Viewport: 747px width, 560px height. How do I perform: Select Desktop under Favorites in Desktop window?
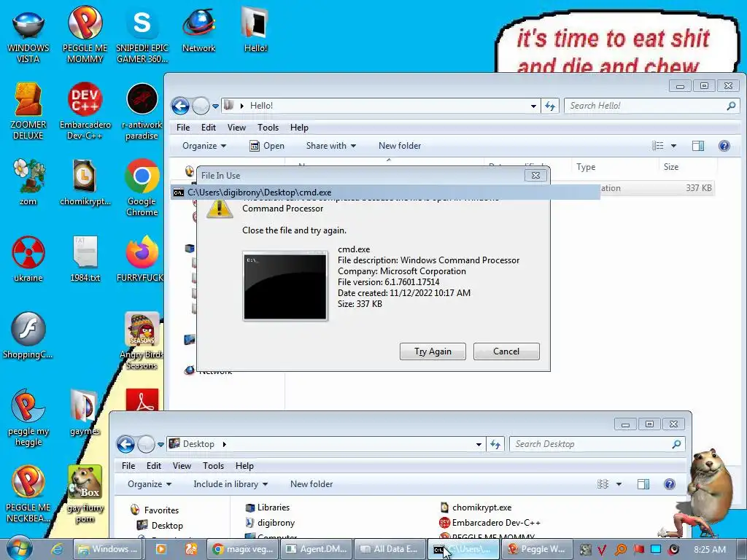(160, 526)
